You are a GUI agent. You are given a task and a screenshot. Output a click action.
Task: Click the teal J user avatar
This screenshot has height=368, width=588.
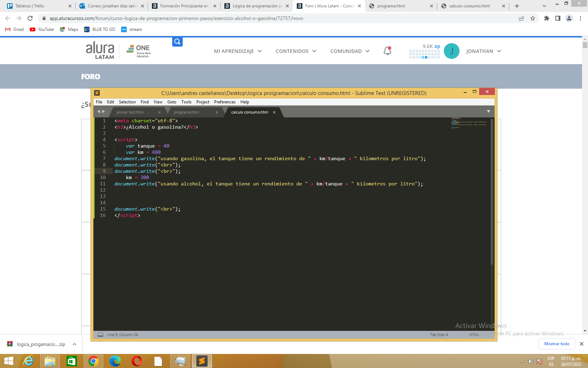tap(451, 51)
